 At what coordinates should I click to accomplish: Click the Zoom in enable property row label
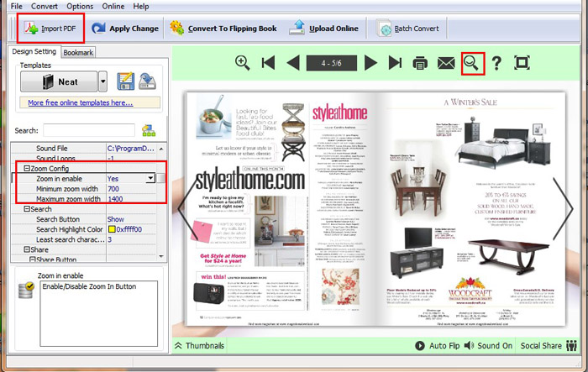tap(59, 179)
